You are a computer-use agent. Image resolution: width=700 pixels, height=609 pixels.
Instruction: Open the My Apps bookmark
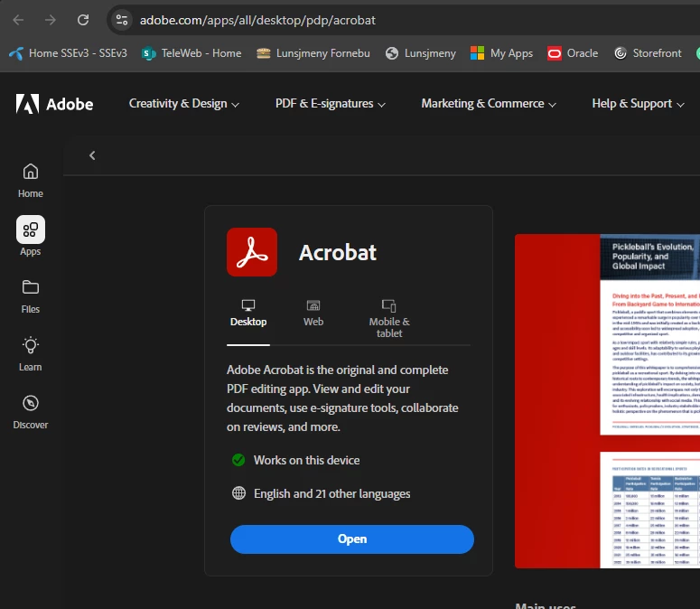(x=502, y=53)
